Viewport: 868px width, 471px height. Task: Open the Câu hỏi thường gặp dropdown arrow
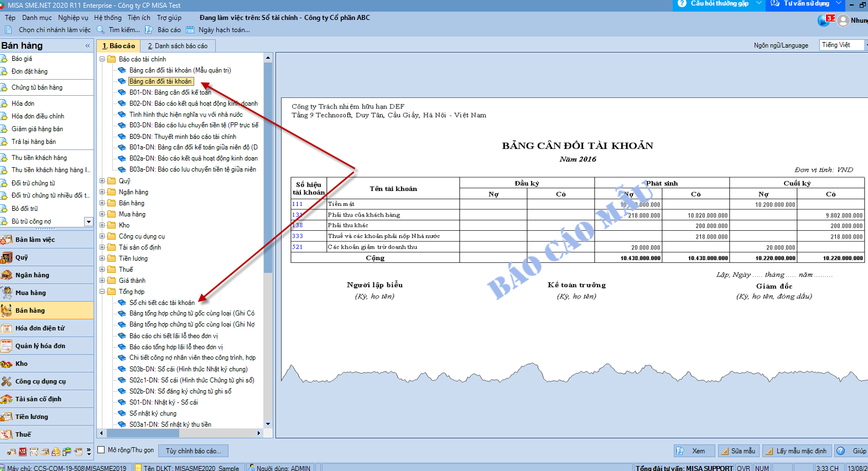(x=759, y=3)
